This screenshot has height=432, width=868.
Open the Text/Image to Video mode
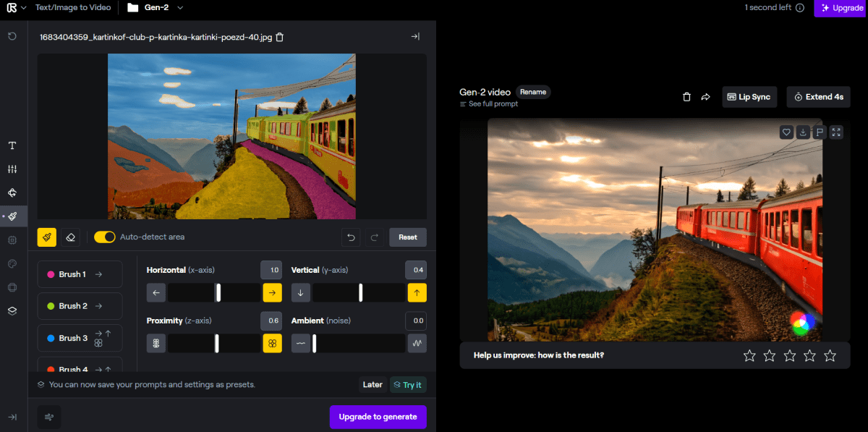(x=73, y=7)
